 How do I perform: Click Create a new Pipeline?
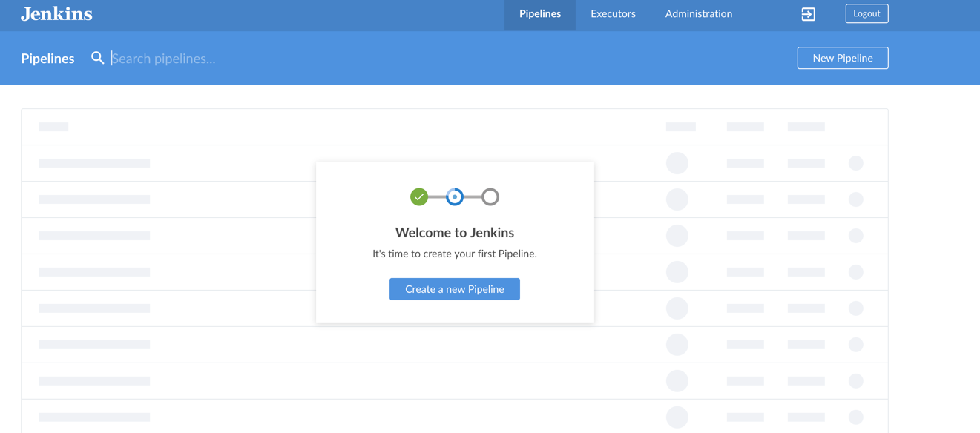point(455,289)
